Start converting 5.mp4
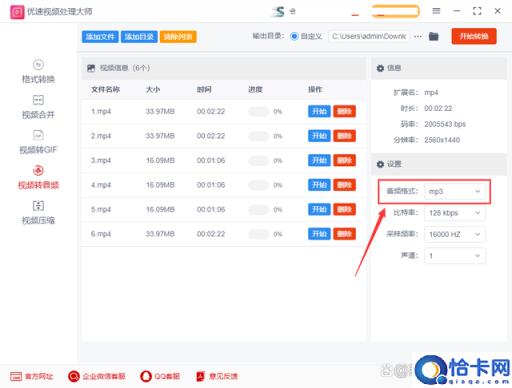Viewport: 512px width, 388px height. pos(319,209)
